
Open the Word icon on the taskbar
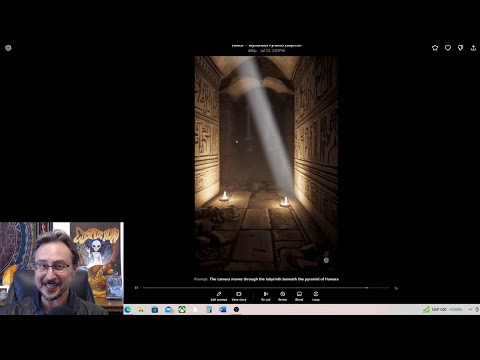point(223,310)
